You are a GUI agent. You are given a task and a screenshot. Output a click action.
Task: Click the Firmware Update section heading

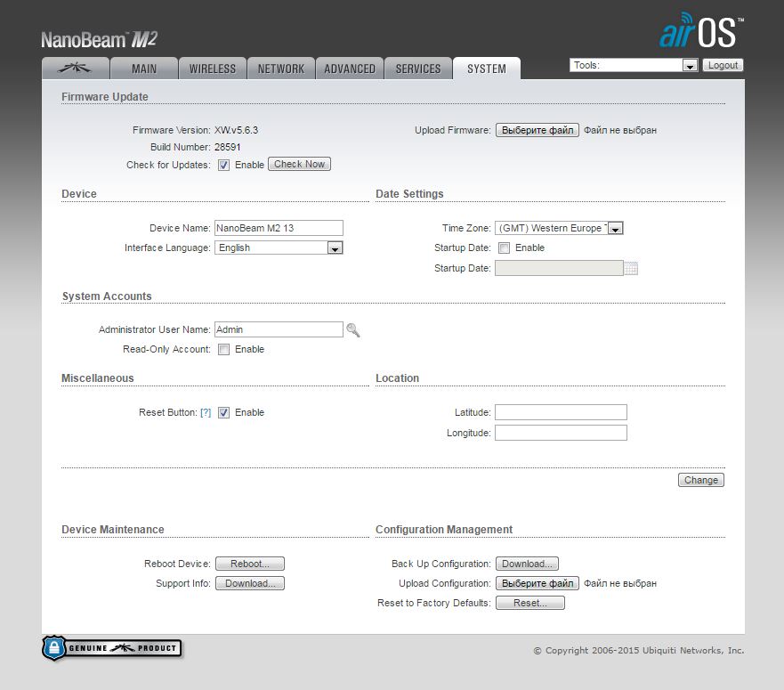pyautogui.click(x=105, y=96)
